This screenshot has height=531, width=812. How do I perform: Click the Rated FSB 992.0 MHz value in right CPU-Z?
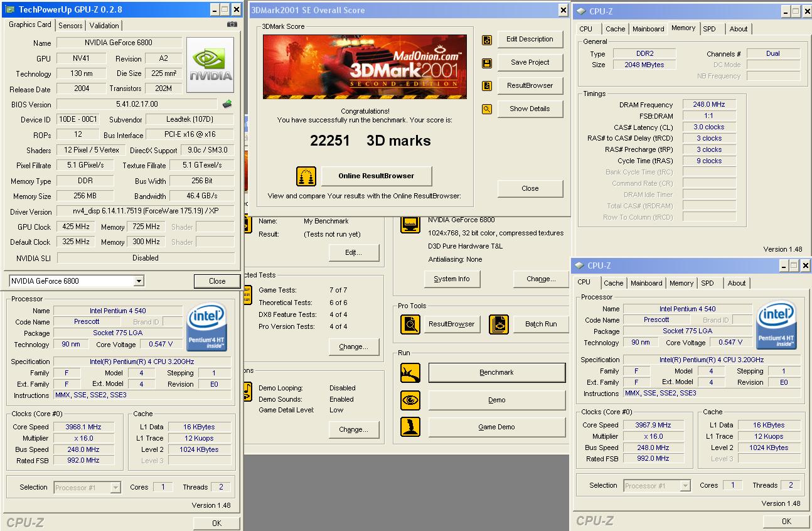[x=653, y=459]
